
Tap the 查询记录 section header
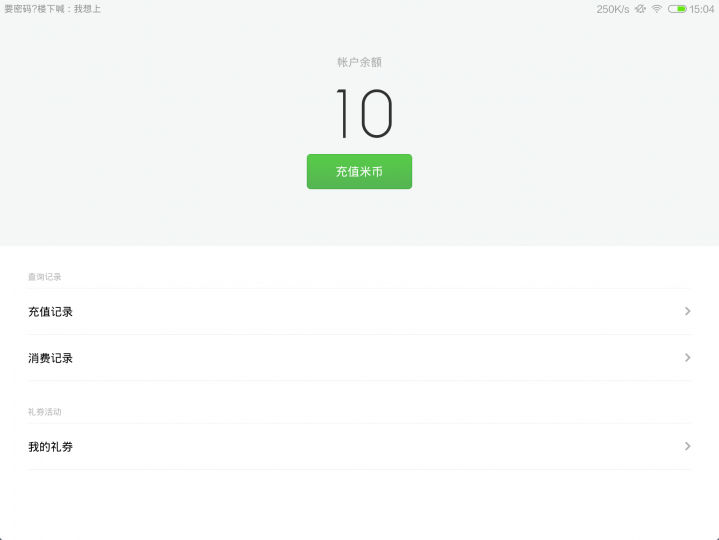click(x=44, y=277)
